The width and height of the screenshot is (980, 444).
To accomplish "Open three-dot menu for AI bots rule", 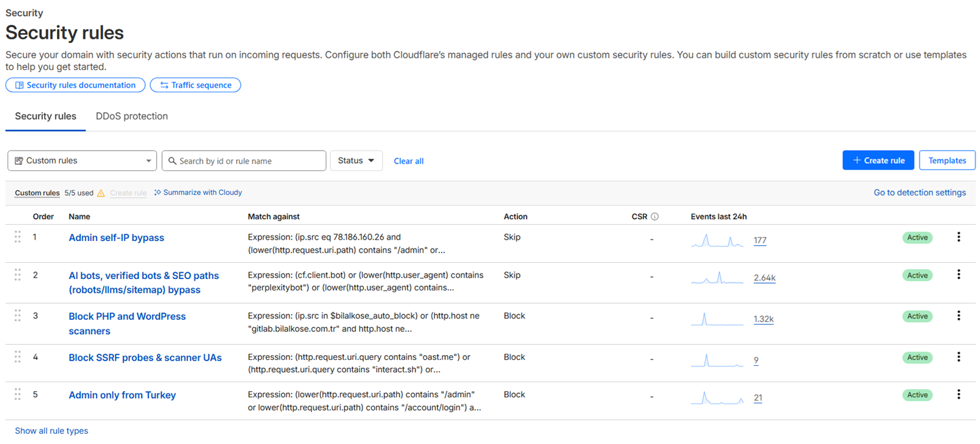I will click(x=958, y=275).
